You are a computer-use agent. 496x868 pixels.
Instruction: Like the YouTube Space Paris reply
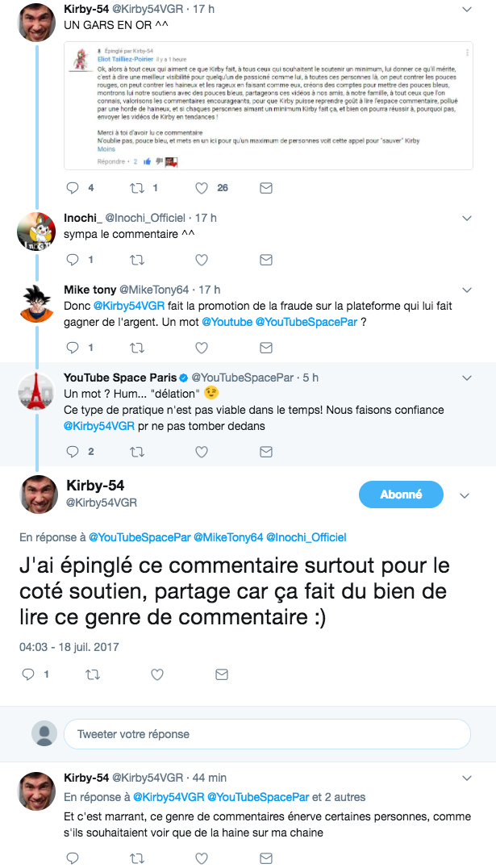(202, 451)
